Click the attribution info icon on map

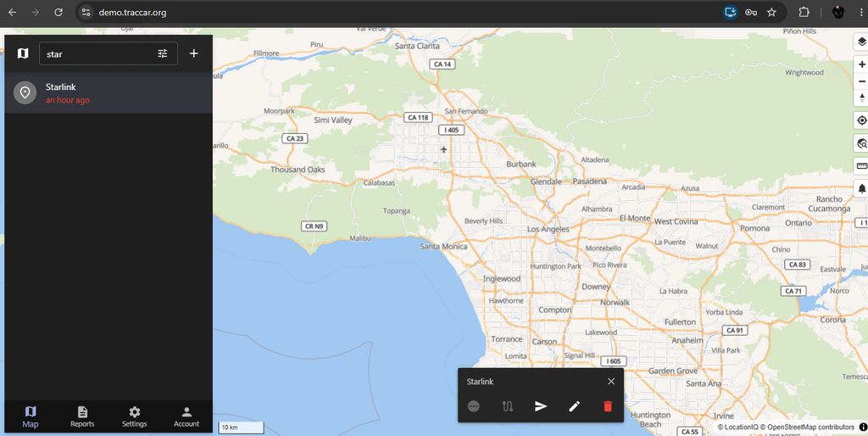pyautogui.click(x=863, y=428)
